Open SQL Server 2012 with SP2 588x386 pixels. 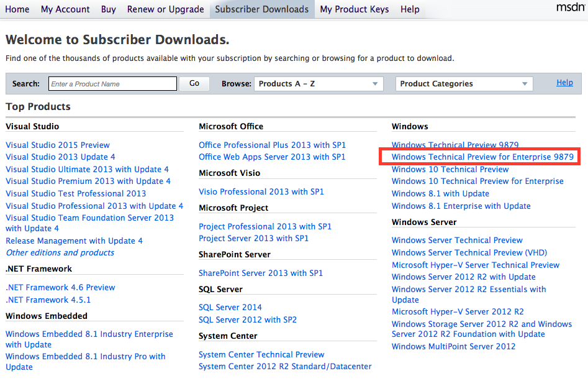(x=248, y=320)
